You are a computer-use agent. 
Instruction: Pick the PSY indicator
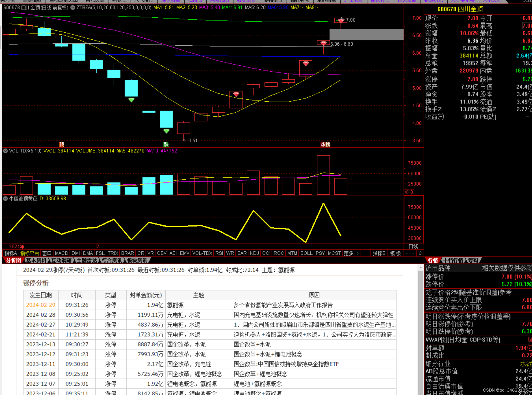click(x=320, y=253)
